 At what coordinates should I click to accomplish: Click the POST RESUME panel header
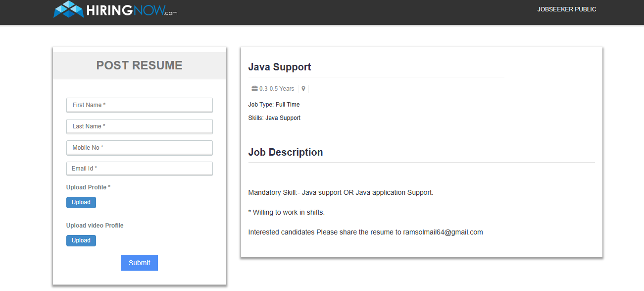click(140, 65)
